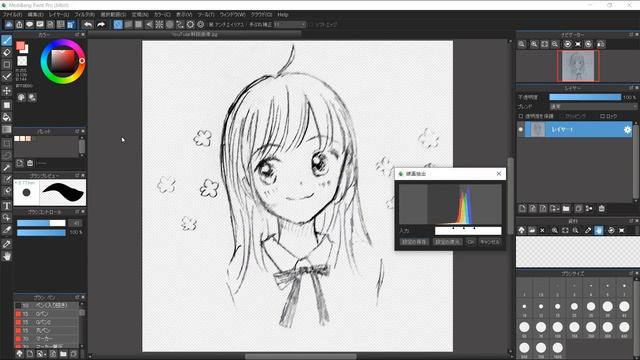Select the ペン(入り抜き) brush in list
This screenshot has width=640, height=360.
[47, 305]
